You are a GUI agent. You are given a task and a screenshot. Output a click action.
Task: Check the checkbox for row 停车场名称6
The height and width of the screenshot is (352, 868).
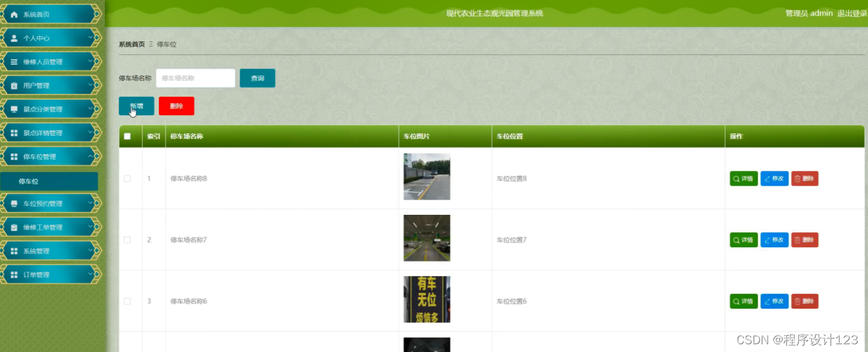coord(127,302)
